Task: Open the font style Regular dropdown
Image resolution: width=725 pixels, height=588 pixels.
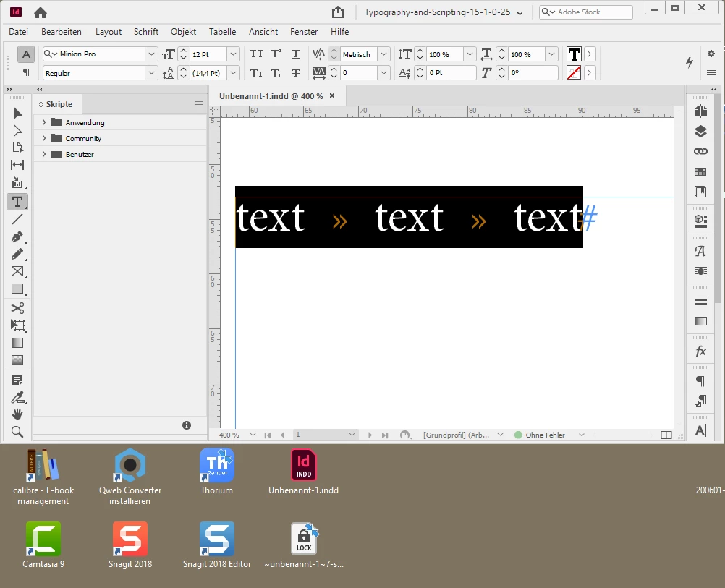Action: (151, 73)
